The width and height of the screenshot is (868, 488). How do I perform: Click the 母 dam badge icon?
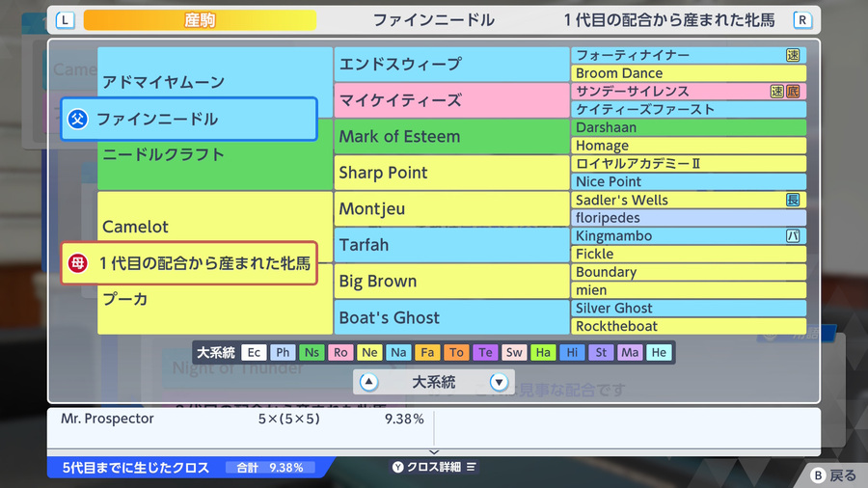pyautogui.click(x=77, y=263)
